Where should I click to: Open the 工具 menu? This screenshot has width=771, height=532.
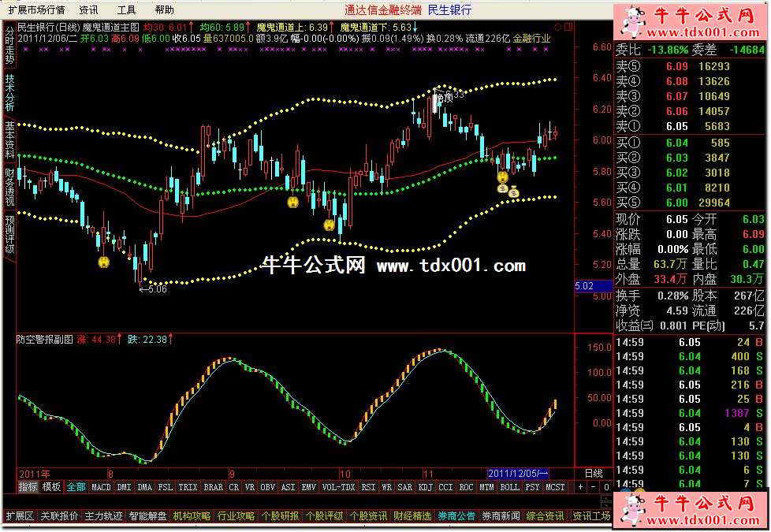click(x=126, y=10)
